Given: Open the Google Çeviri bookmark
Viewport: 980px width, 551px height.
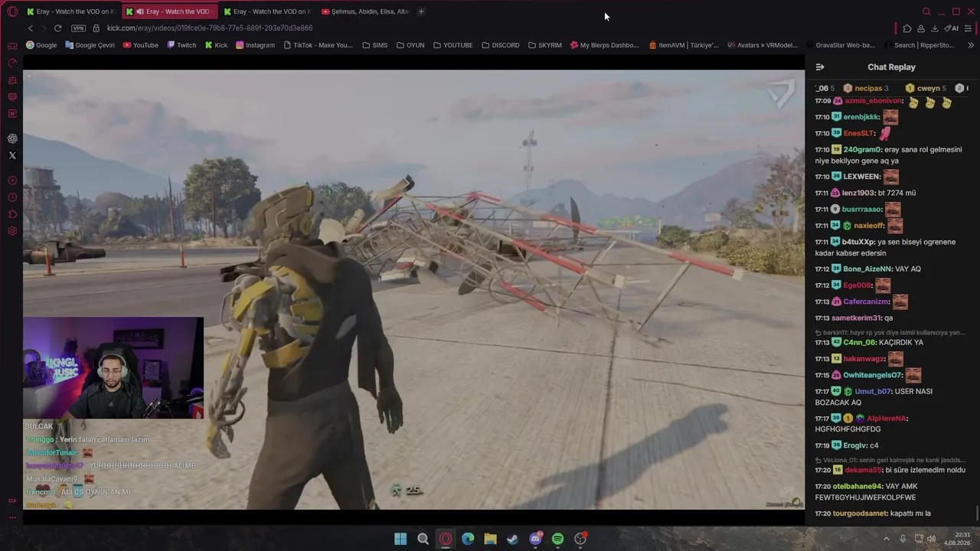Looking at the screenshot, I should pyautogui.click(x=90, y=45).
